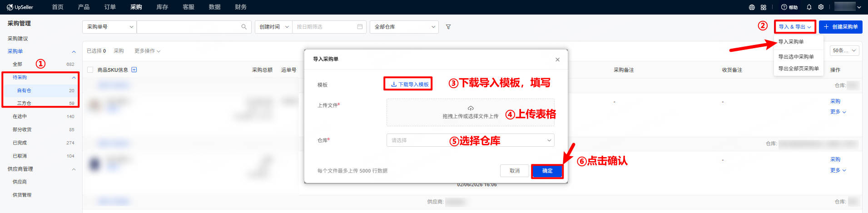868x213 pixels.
Task: Select 在途中 in sidebar
Action: coord(20,116)
